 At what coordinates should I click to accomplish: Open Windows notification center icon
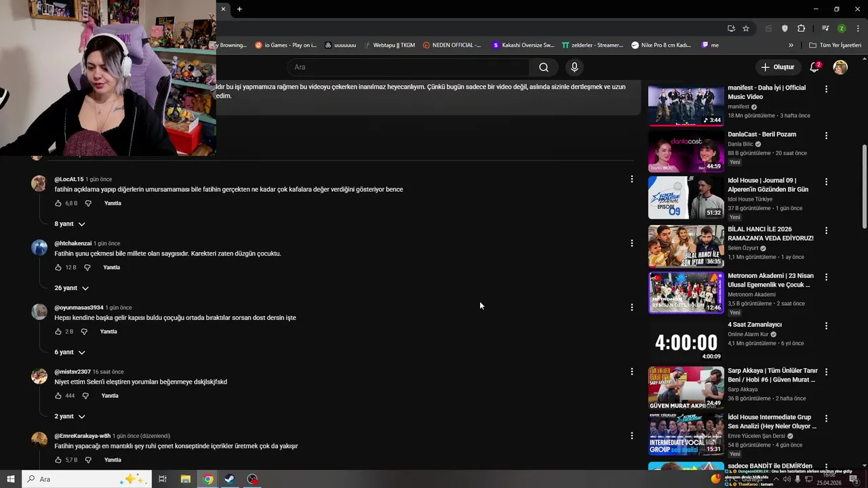[854, 479]
